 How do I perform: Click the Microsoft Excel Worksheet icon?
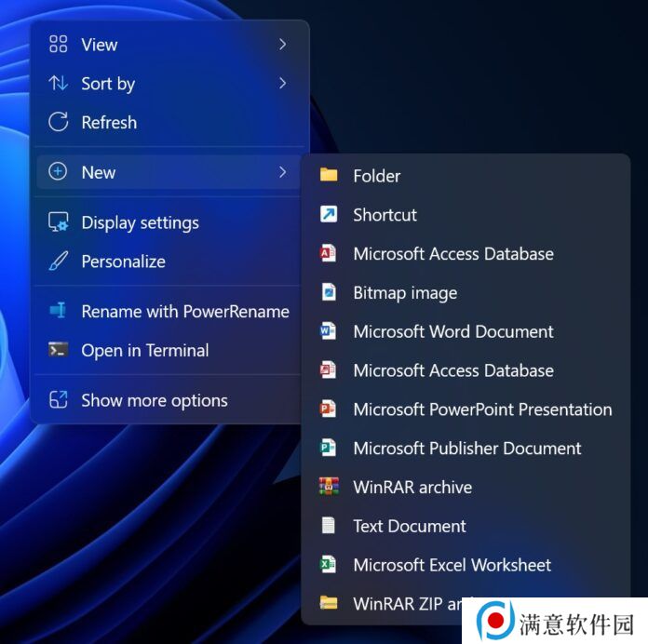[x=328, y=564]
